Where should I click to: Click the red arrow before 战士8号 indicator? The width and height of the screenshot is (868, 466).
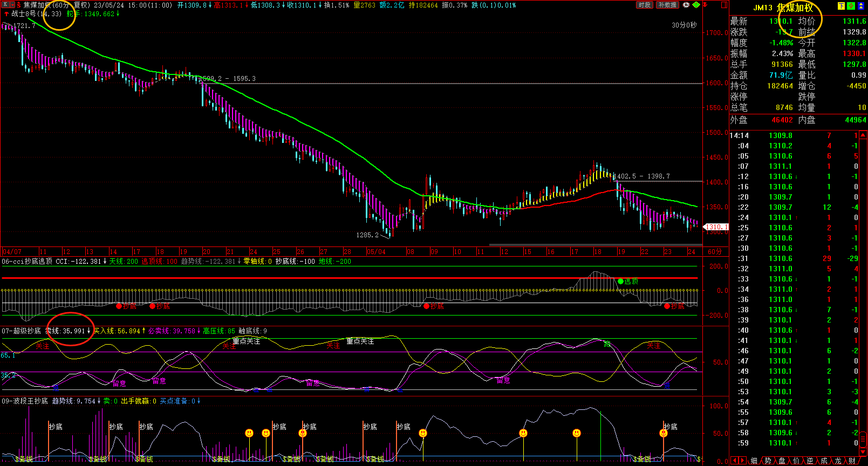point(6,14)
